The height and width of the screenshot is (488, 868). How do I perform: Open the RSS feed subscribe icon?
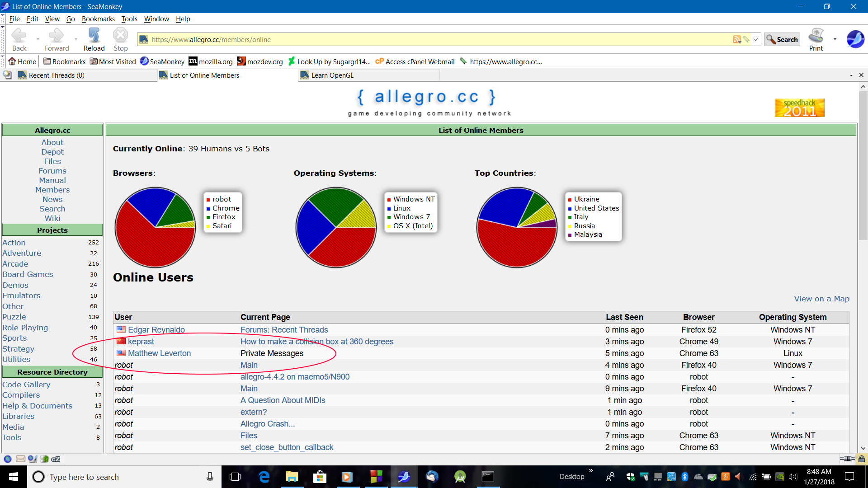click(x=736, y=40)
